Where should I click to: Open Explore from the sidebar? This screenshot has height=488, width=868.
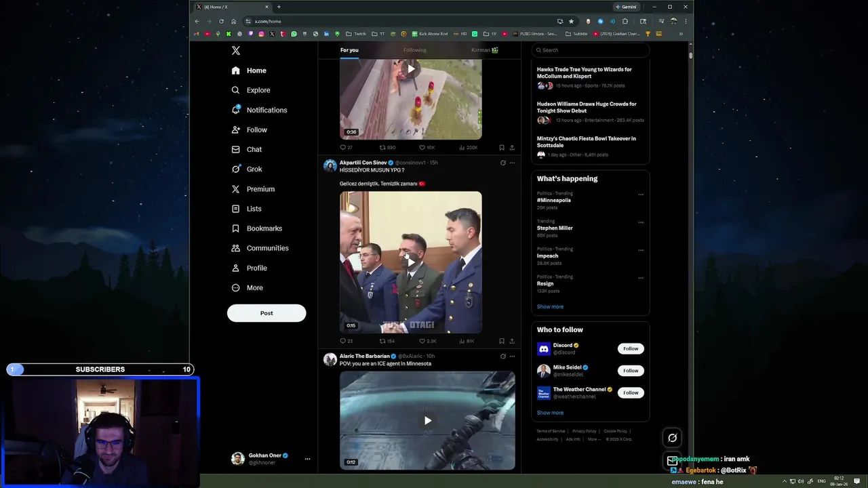click(x=250, y=90)
